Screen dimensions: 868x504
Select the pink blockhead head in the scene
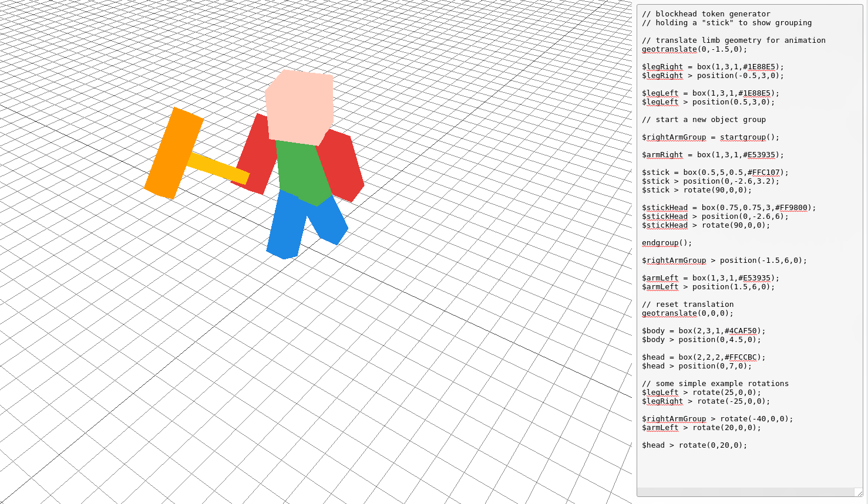point(300,107)
